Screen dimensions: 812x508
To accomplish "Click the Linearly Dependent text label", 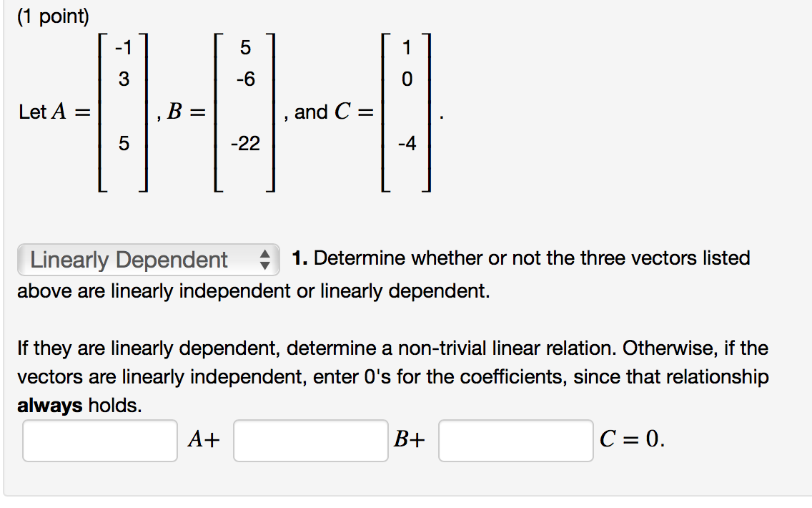I will point(129,260).
